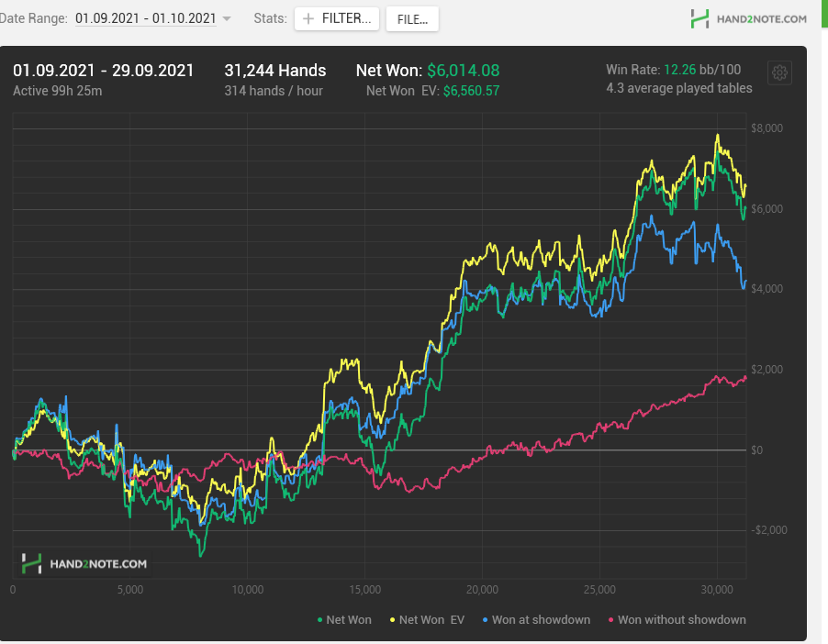Image resolution: width=828 pixels, height=644 pixels.
Task: Click the HAND2NOTE.COM link text at top right
Action: pos(762,19)
